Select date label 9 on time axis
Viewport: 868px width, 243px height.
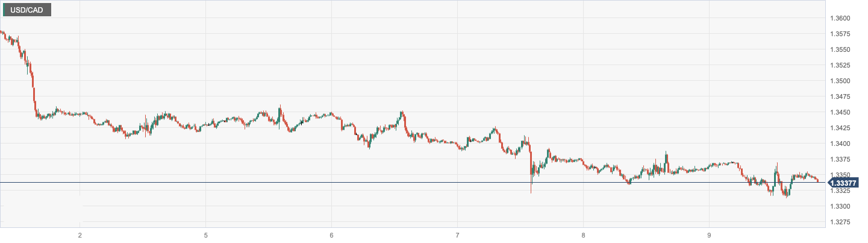[709, 235]
